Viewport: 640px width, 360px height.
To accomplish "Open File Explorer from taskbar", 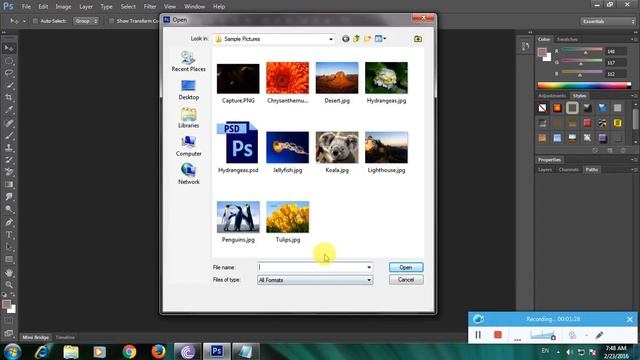I will pos(71,351).
